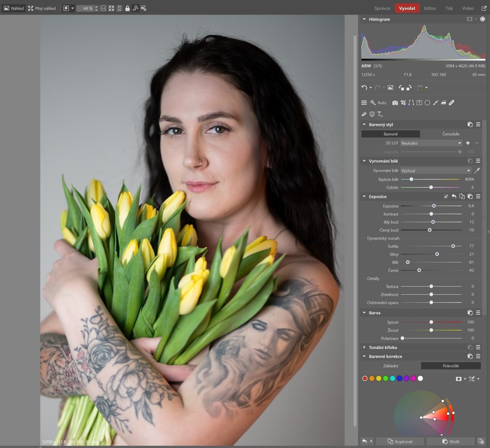This screenshot has height=448, width=490.
Task: Toggle Plný náhled full preview
Action: point(42,8)
